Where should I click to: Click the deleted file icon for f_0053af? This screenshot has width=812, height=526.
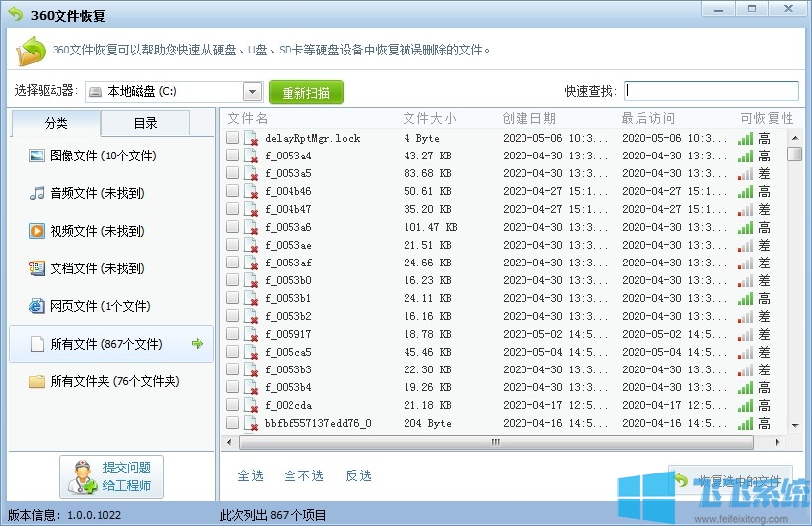251,263
